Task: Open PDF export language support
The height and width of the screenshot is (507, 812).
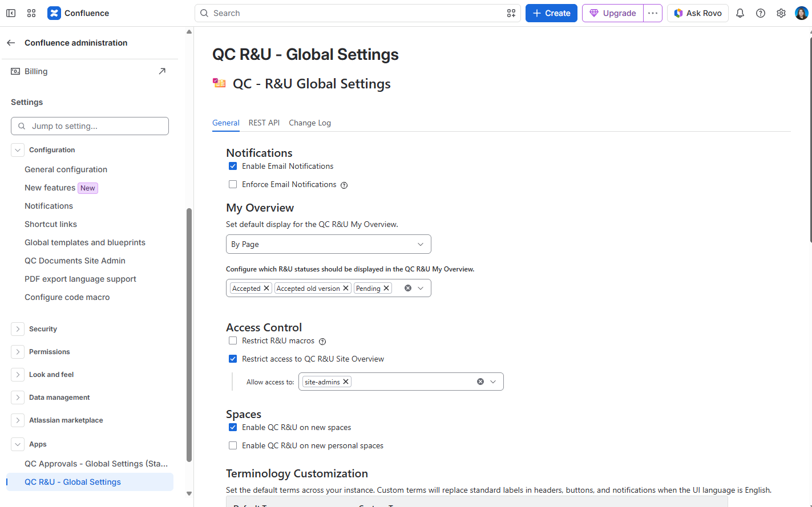Action: (80, 279)
